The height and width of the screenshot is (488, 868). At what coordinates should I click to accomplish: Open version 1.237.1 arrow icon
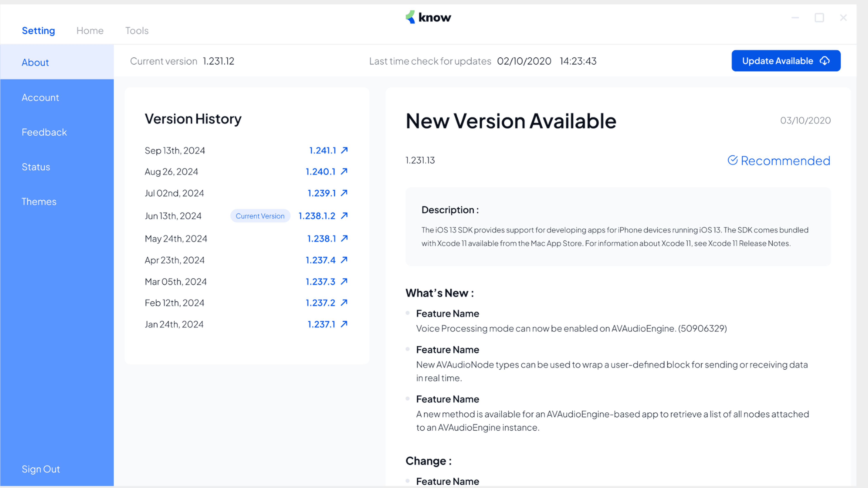(x=344, y=324)
